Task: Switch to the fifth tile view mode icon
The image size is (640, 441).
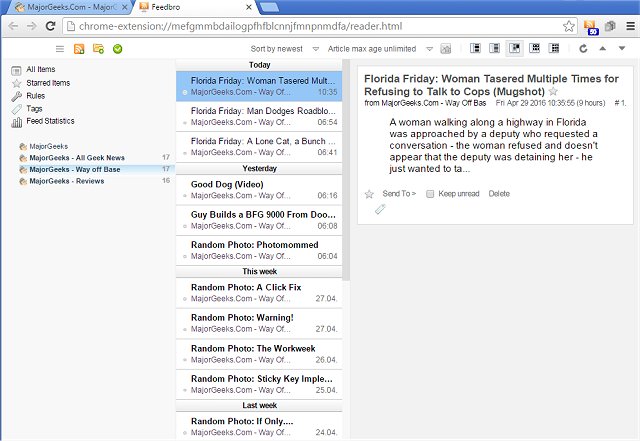Action: pos(554,48)
